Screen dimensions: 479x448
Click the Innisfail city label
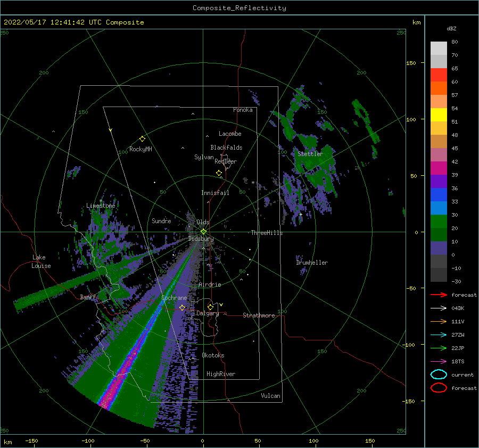click(x=215, y=193)
